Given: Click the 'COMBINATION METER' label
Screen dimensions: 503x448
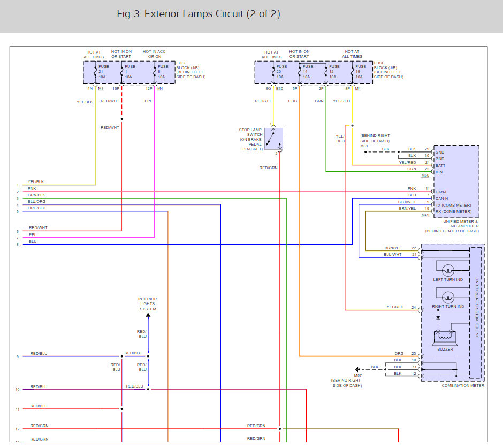Looking at the screenshot, I should [463, 386].
